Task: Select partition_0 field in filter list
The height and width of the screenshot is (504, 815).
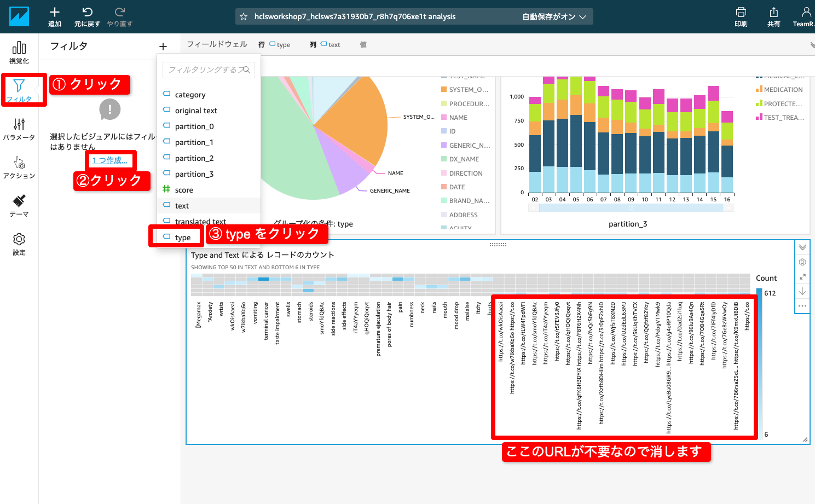Action: tap(209, 126)
